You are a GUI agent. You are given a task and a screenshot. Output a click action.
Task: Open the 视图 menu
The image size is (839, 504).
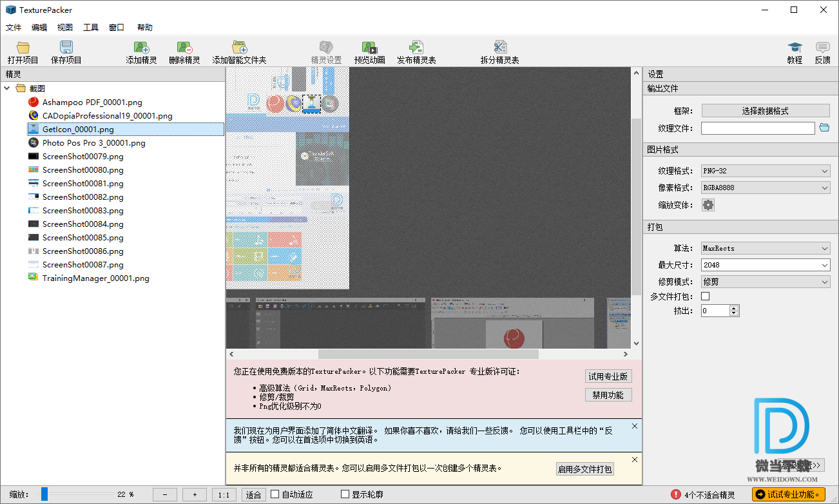tap(65, 28)
